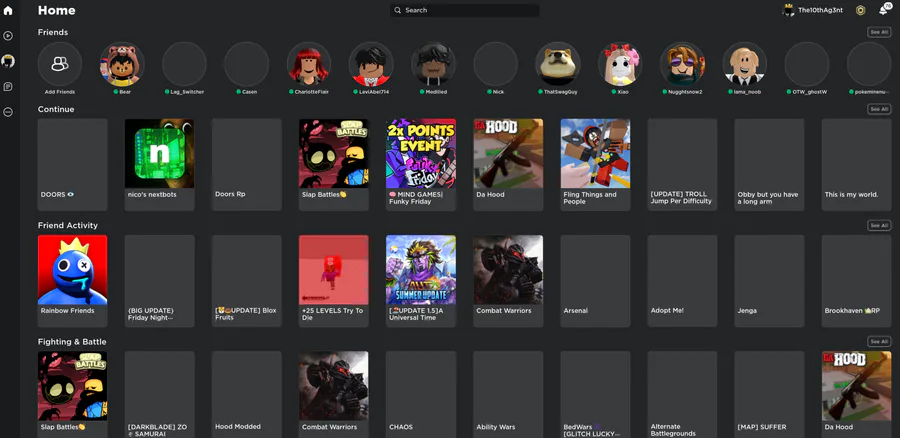Open TROLL Jump Per Difficulty card

[x=682, y=165]
